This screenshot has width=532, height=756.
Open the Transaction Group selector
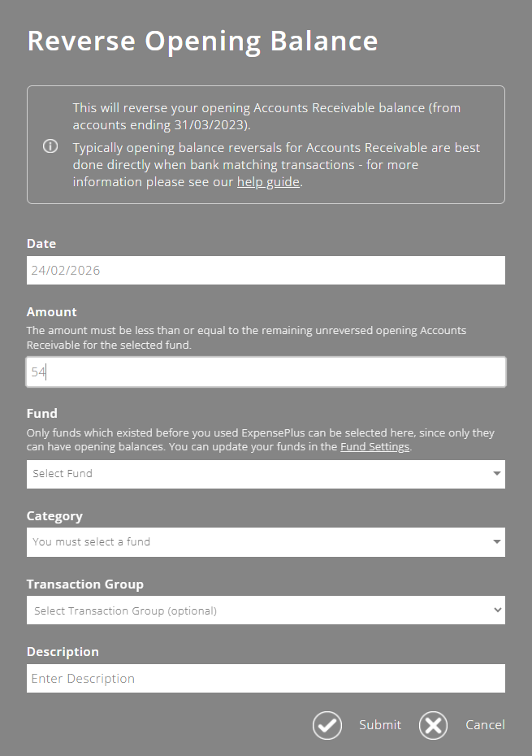266,610
